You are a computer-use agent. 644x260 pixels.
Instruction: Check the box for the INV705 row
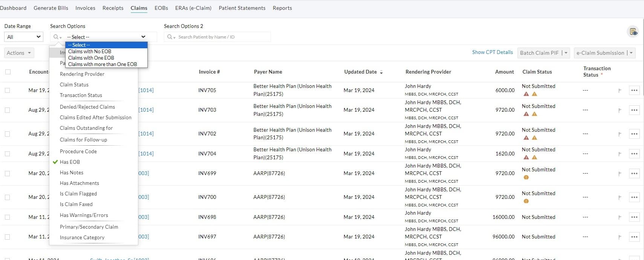(8, 90)
